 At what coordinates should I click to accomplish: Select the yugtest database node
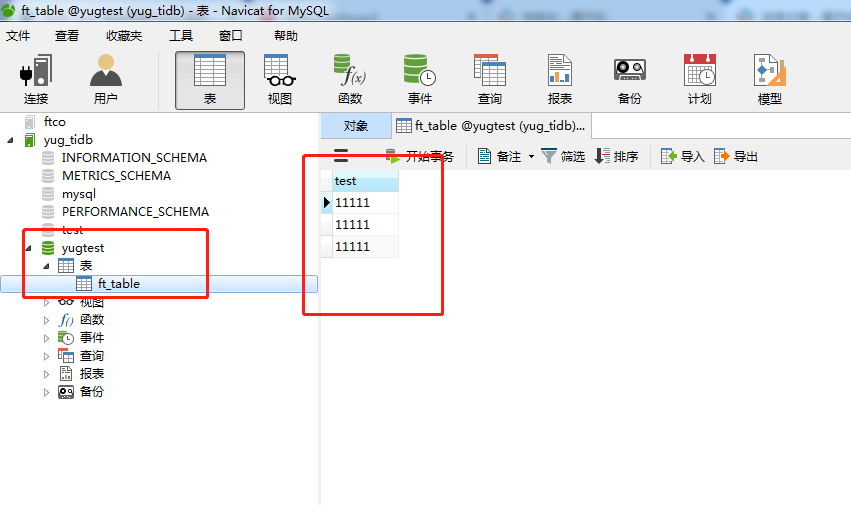(82, 248)
